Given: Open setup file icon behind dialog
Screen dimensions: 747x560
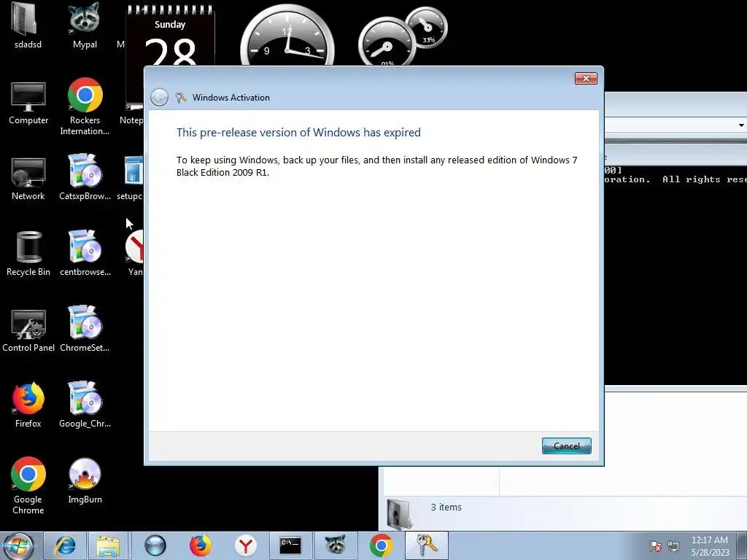Looking at the screenshot, I should [x=133, y=177].
